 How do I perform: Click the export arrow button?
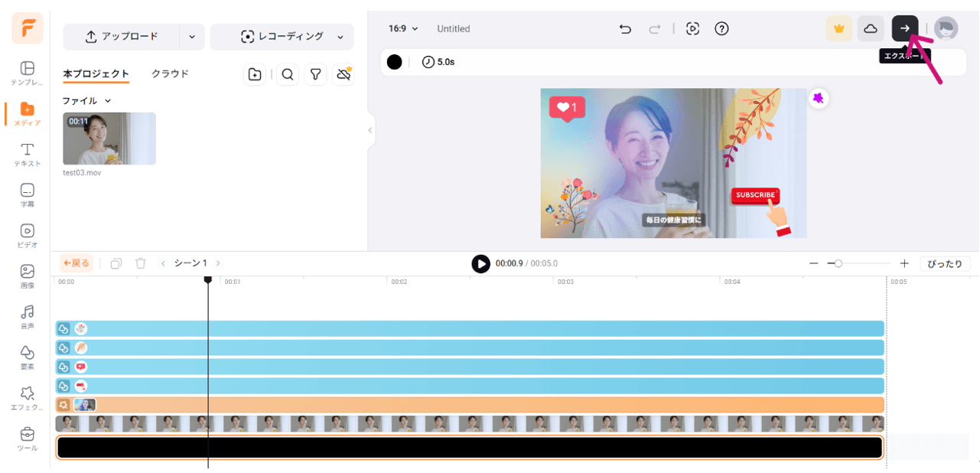click(905, 28)
